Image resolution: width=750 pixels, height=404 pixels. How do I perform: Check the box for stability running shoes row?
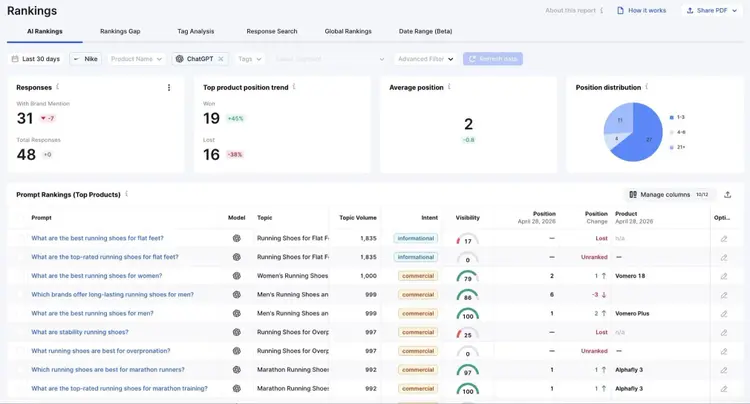(x=21, y=332)
